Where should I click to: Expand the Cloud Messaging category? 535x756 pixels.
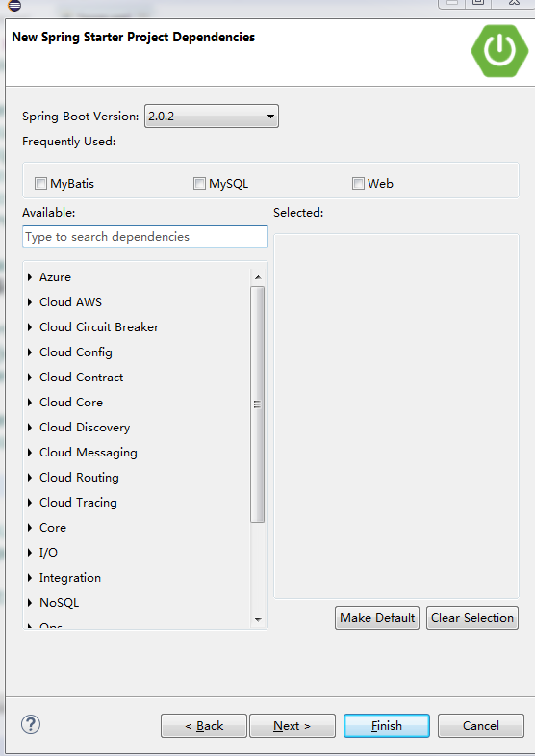click(30, 453)
